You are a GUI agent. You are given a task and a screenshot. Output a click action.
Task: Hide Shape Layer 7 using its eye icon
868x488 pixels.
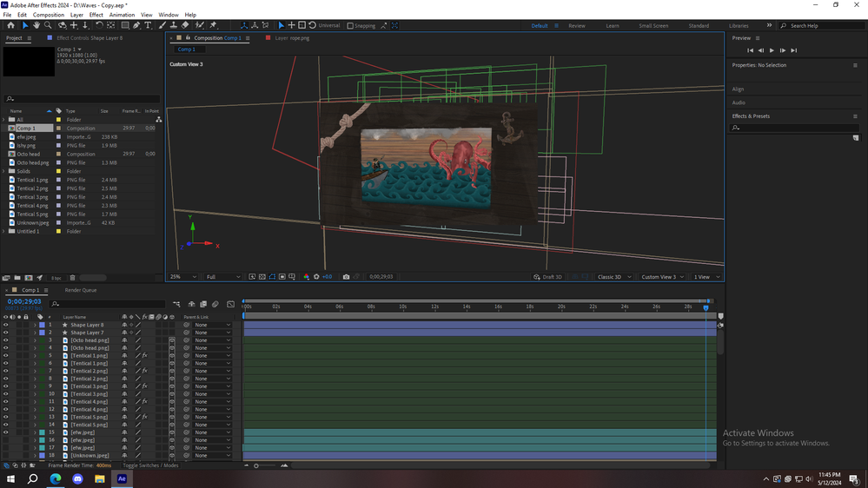click(5, 333)
